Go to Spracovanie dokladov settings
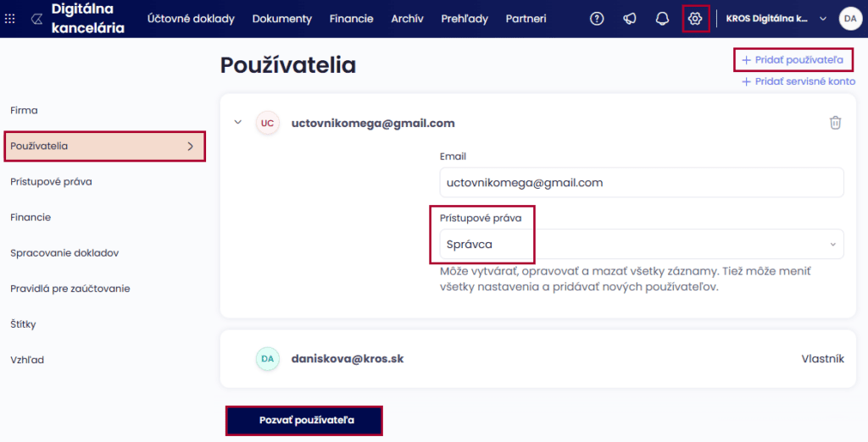This screenshot has width=868, height=442. 64,253
